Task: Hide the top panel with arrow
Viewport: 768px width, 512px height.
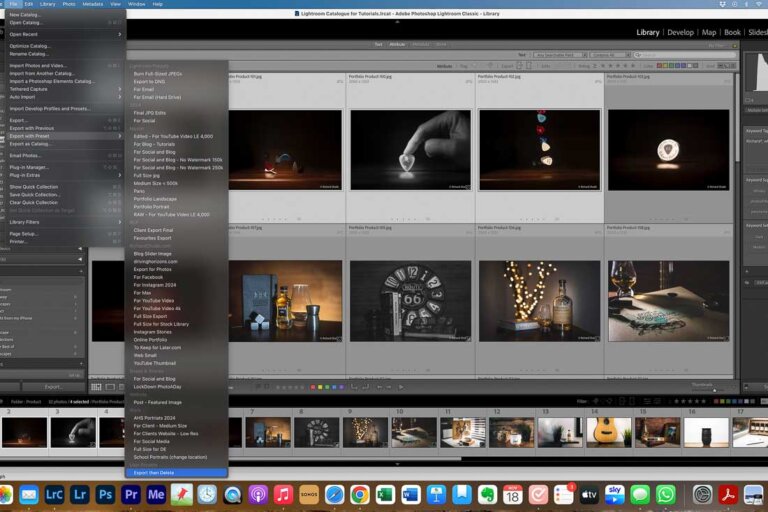Action: [x=397, y=22]
